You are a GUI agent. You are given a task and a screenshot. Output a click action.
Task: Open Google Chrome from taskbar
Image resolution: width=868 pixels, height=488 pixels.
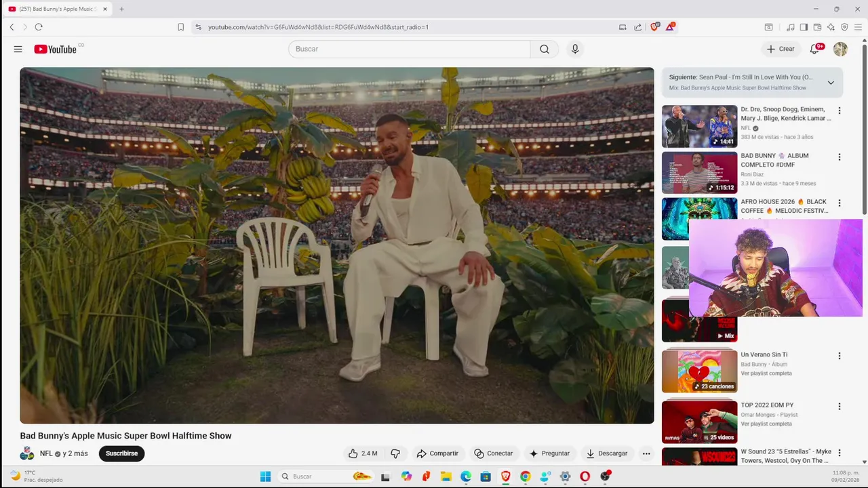tap(525, 476)
